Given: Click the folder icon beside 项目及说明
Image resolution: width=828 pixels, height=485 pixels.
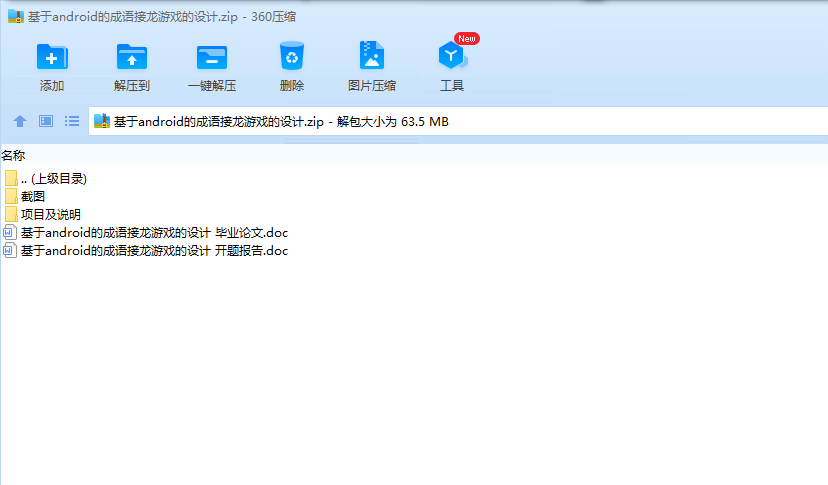Looking at the screenshot, I should [11, 214].
